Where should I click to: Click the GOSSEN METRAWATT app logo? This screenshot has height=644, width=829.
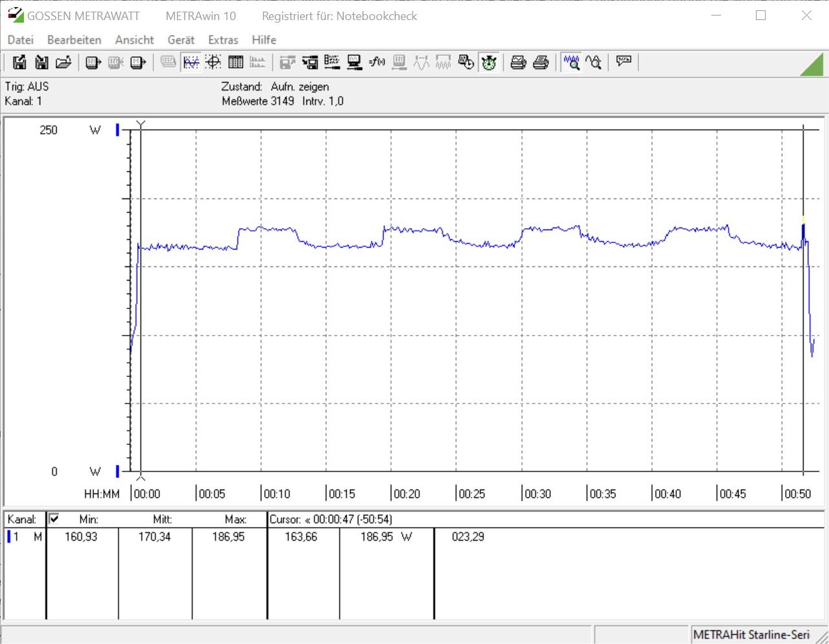click(16, 15)
